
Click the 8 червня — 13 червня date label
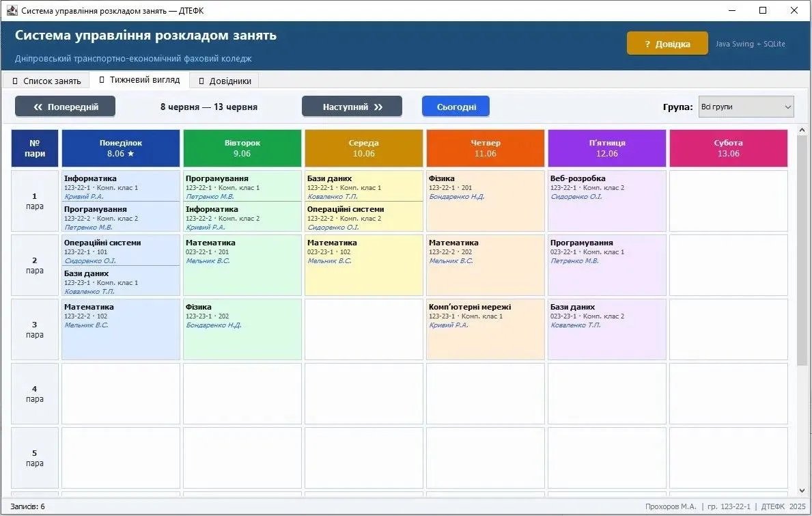(209, 107)
